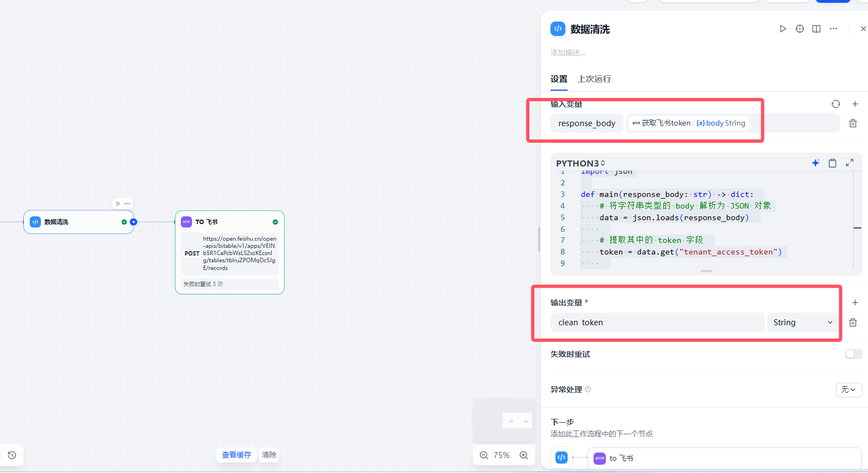Image resolution: width=868 pixels, height=473 pixels.
Task: Click the code icon in the 下一步 section
Action: click(x=562, y=458)
